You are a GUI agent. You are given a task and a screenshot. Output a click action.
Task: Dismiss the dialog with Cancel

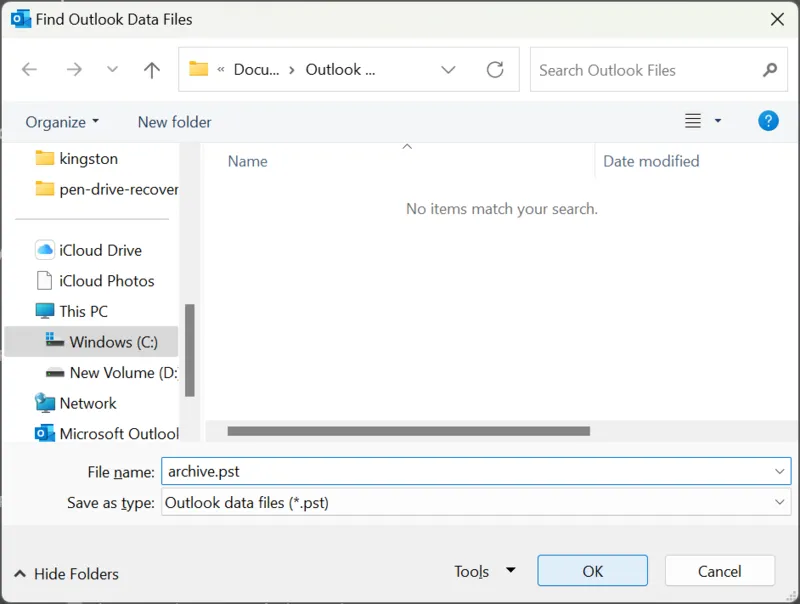click(719, 570)
